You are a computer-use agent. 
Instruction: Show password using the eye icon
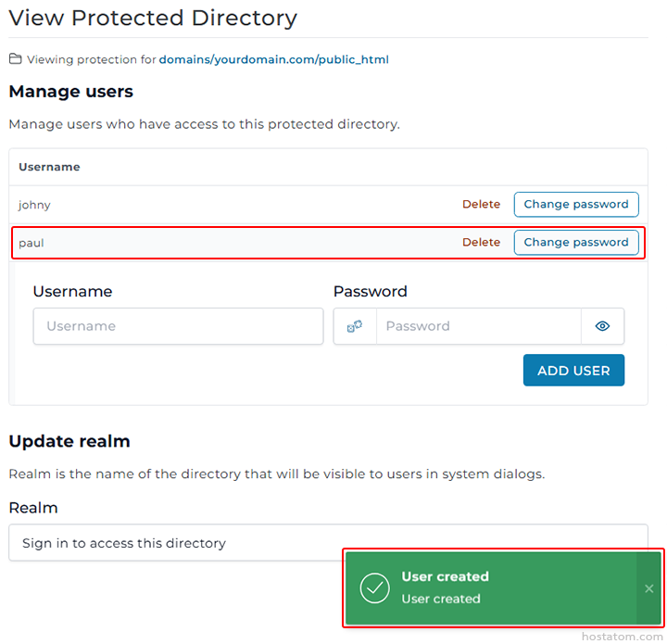[602, 326]
